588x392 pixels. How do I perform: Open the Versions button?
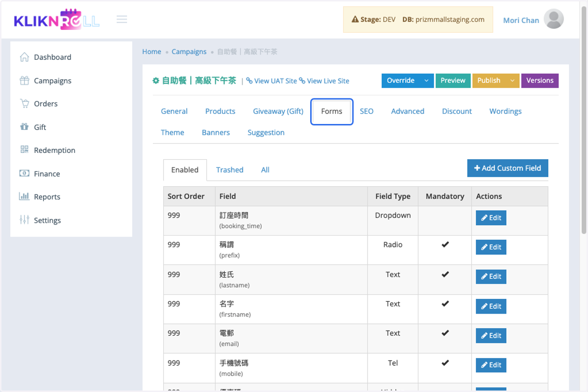(540, 81)
